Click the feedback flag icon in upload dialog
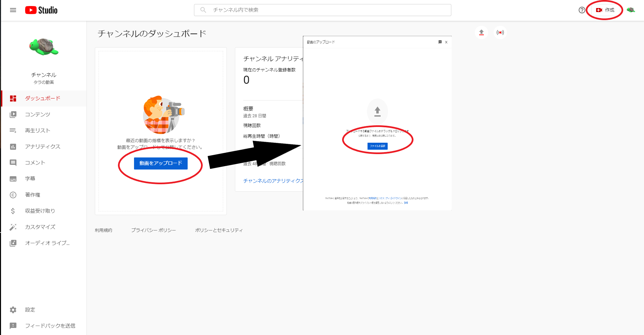 pyautogui.click(x=440, y=42)
